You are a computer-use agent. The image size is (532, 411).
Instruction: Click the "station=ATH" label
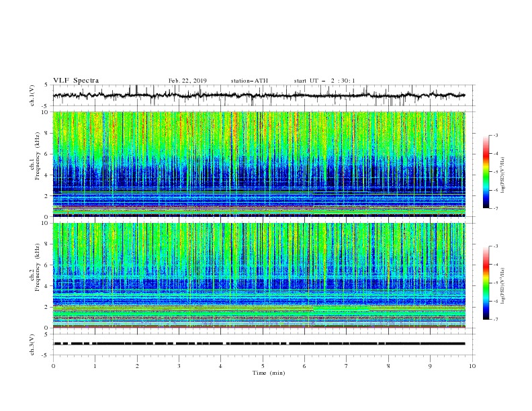(x=249, y=81)
